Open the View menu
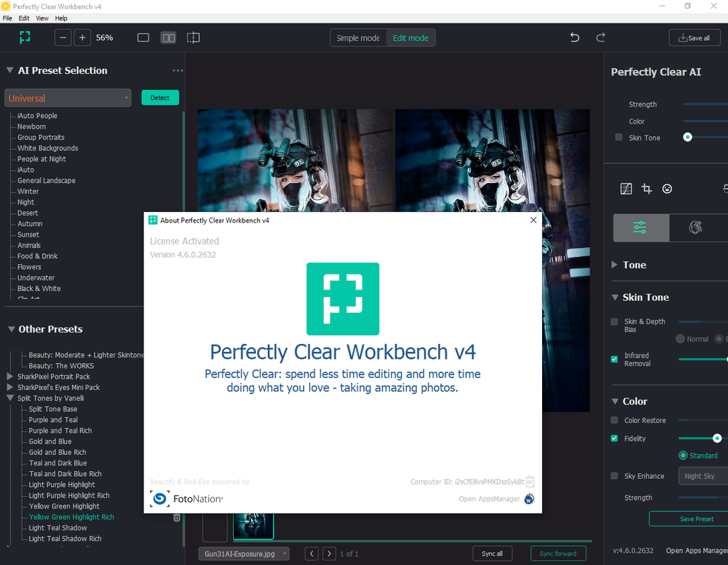Image resolution: width=728 pixels, height=565 pixels. (42, 18)
